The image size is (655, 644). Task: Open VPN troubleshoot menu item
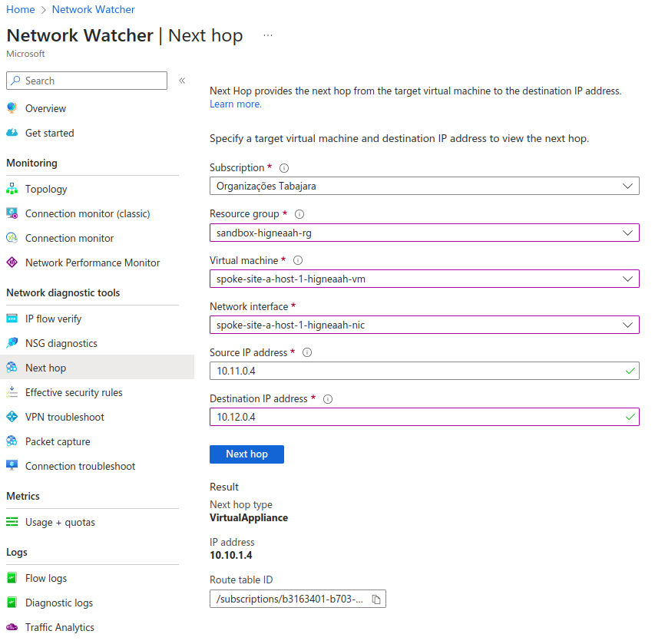pyautogui.click(x=65, y=417)
